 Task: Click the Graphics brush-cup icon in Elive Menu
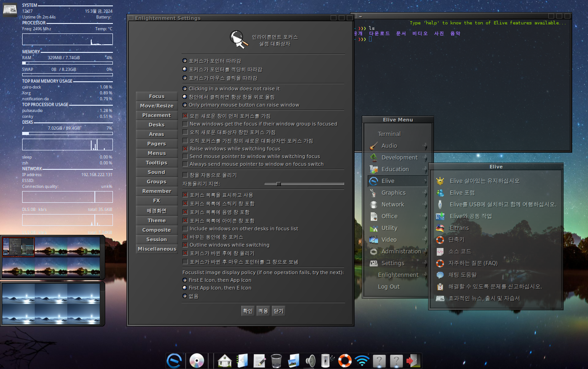[373, 193]
